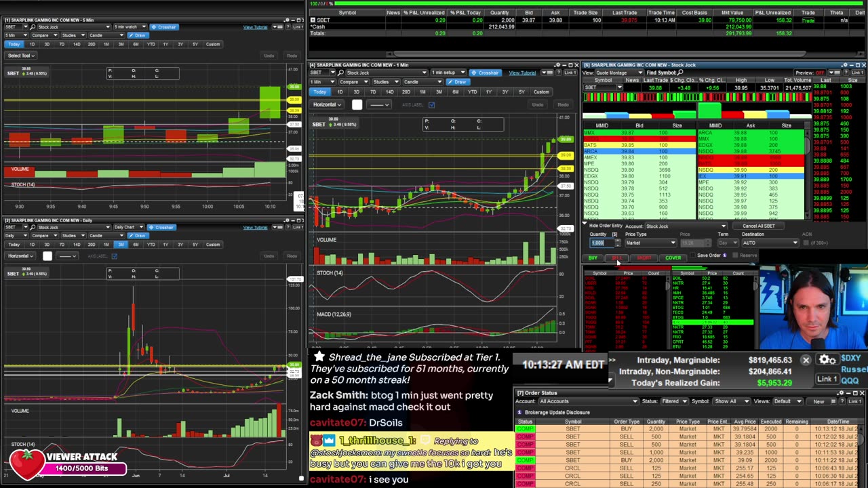This screenshot has height=488, width=868.
Task: Open View Tutorial link in 1 Min chart
Action: (522, 73)
